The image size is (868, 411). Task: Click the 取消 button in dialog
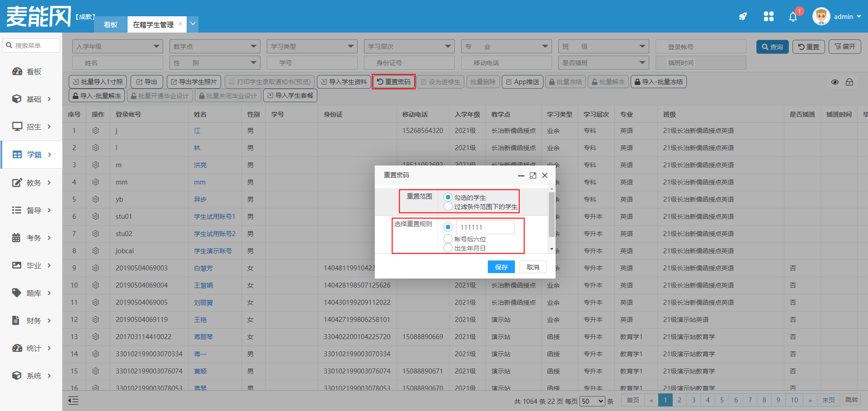(533, 267)
